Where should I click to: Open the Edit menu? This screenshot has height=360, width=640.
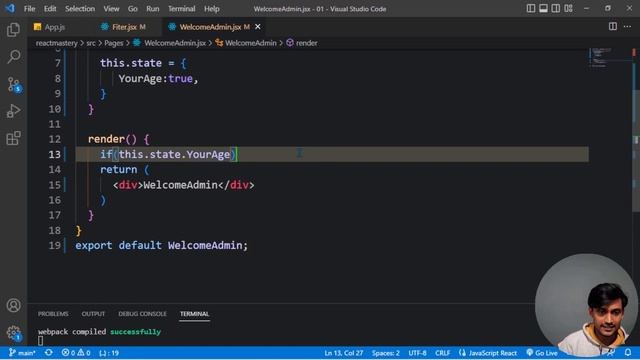tap(50, 9)
